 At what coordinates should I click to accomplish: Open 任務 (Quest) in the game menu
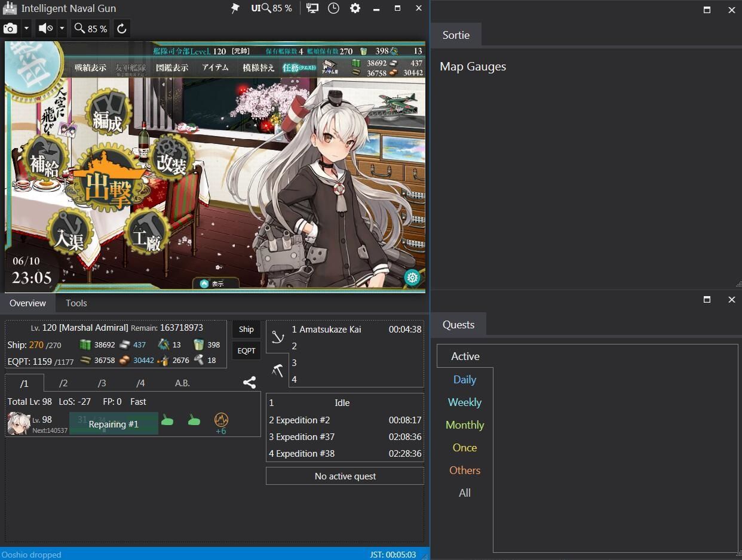click(x=299, y=67)
